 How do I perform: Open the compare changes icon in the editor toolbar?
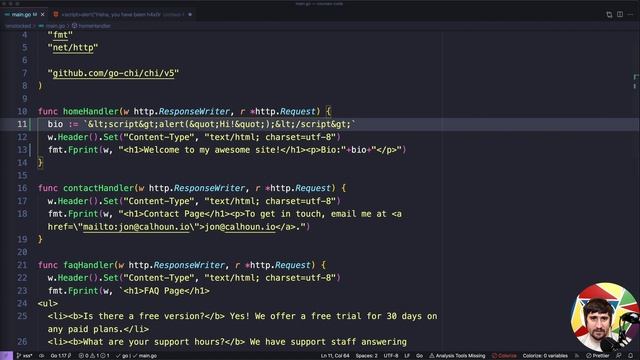pyautogui.click(x=609, y=14)
